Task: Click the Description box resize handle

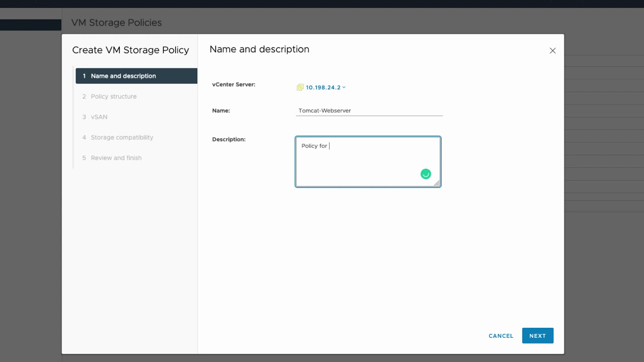Action: click(x=437, y=184)
